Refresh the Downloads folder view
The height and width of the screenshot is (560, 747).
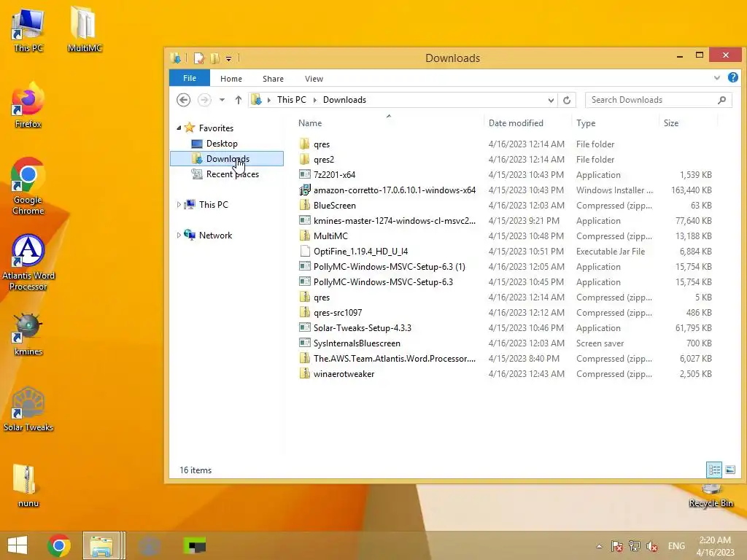(x=566, y=100)
